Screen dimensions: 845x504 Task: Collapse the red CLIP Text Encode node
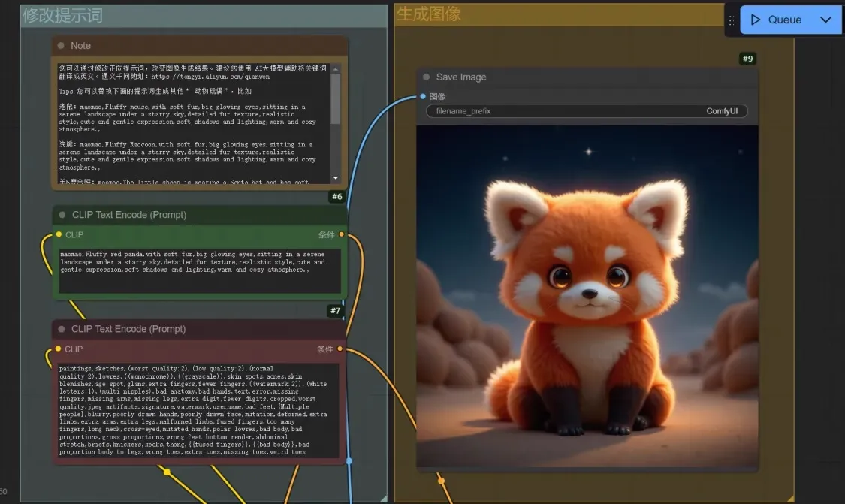[63, 329]
